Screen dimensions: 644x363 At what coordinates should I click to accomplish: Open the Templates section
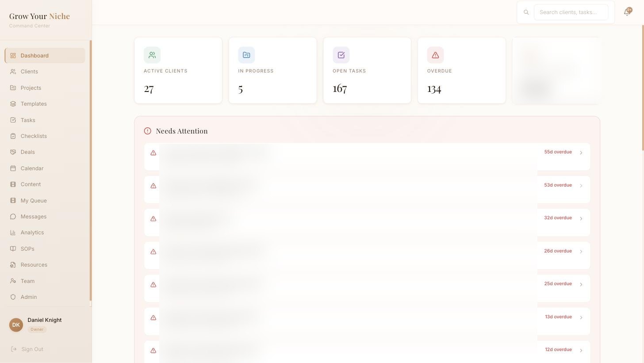click(45, 104)
